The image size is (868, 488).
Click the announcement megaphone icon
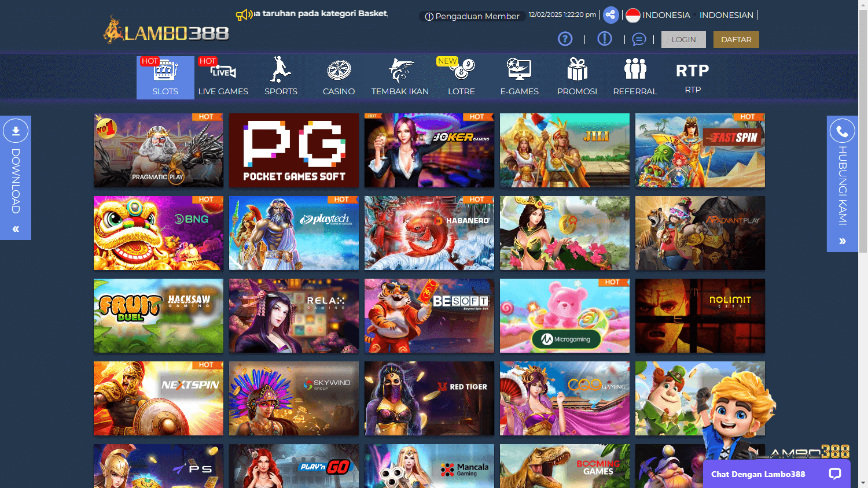tap(244, 14)
